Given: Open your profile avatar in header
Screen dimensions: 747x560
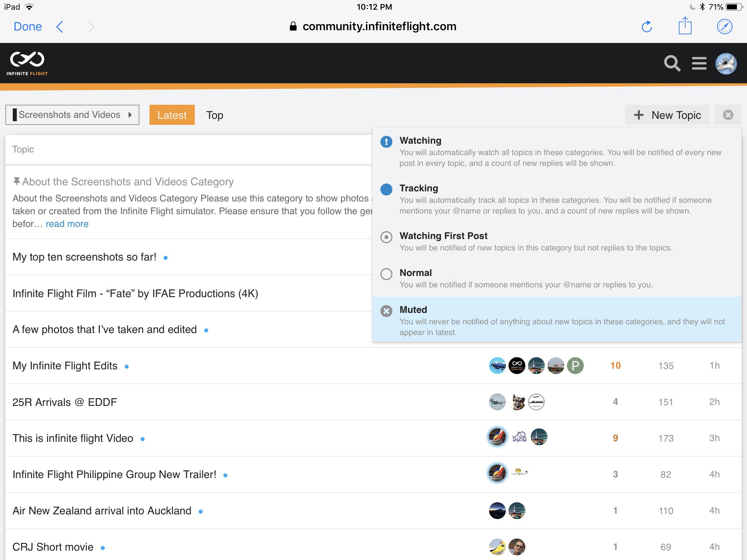Looking at the screenshot, I should click(x=726, y=63).
